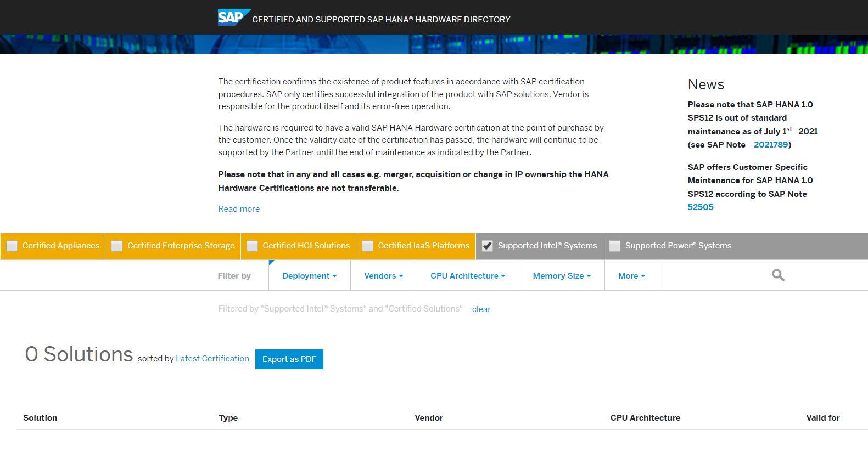Open the More filters dropdown
Image resolution: width=868 pixels, height=464 pixels.
(631, 276)
